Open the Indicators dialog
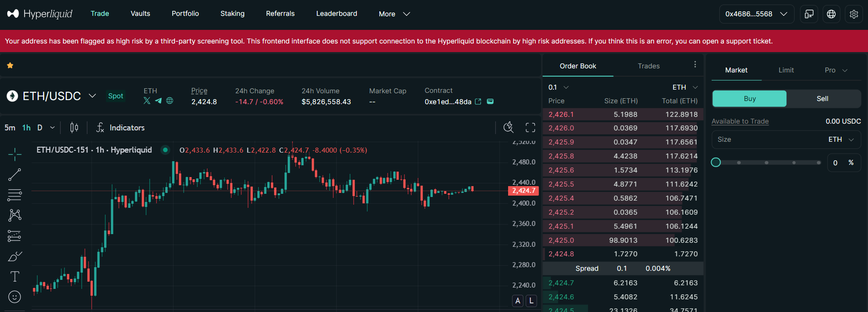 click(121, 128)
